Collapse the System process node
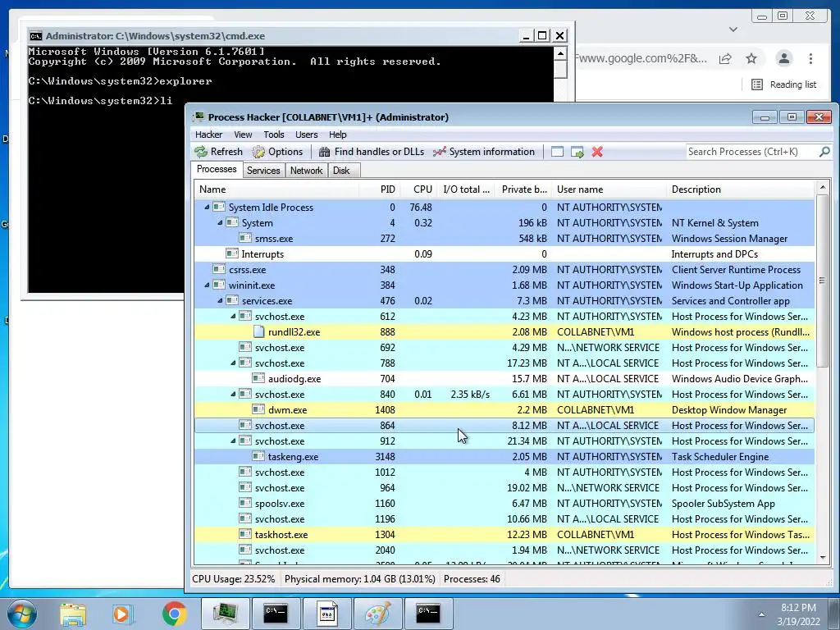 220,222
